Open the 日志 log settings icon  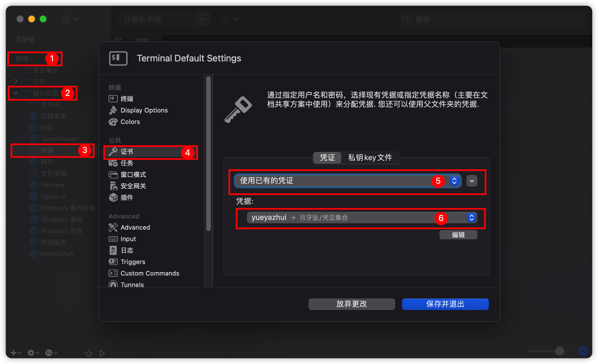point(113,250)
